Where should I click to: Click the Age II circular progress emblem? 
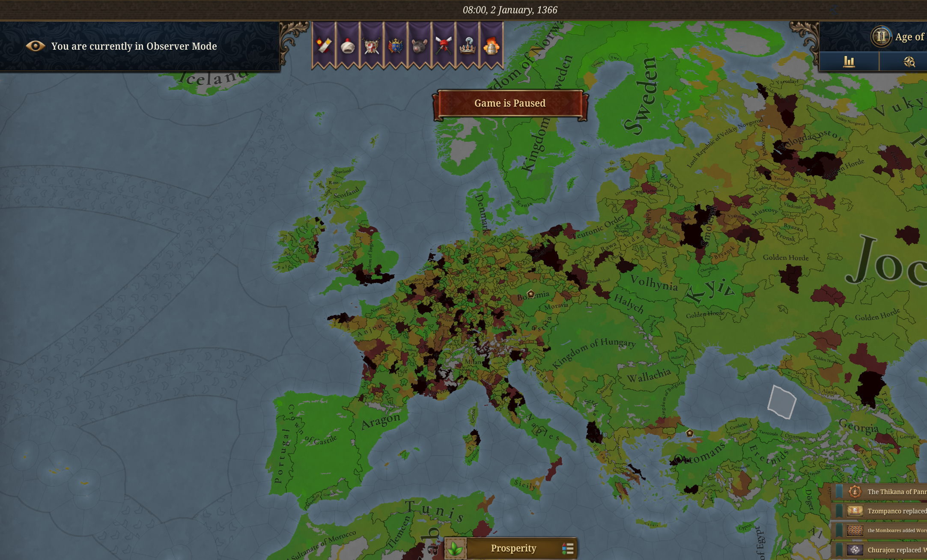[x=881, y=36]
